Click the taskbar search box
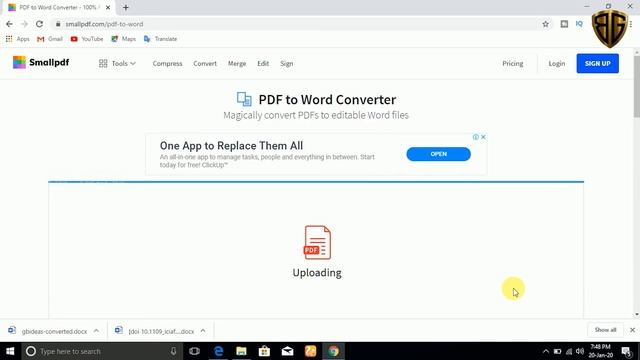 tap(102, 351)
